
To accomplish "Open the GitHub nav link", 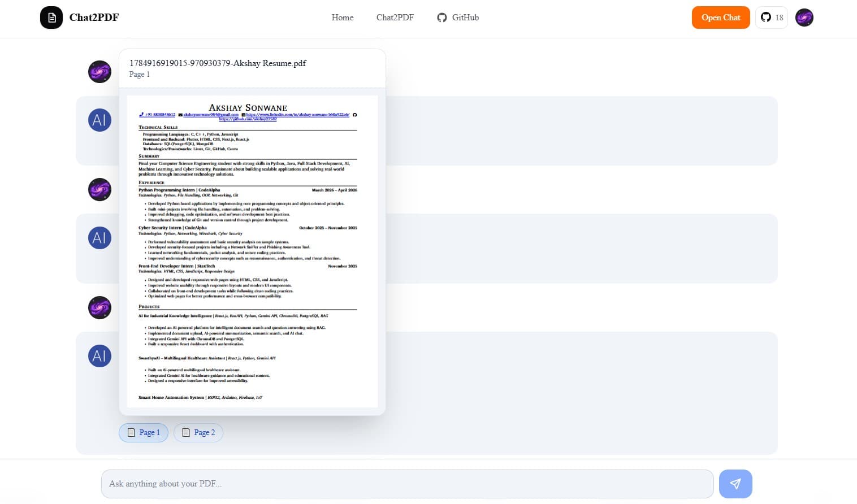I will (458, 18).
